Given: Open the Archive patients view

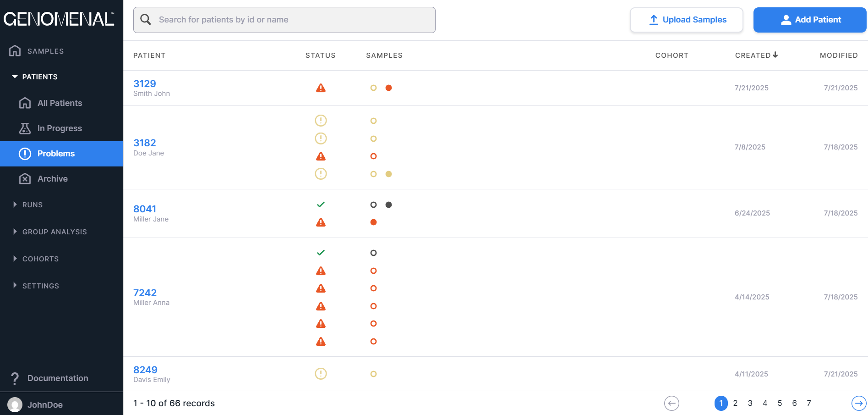Looking at the screenshot, I should point(52,179).
